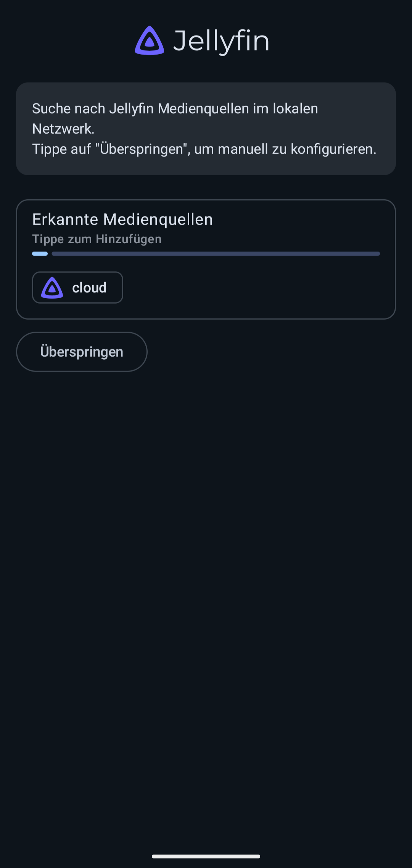The width and height of the screenshot is (412, 868).
Task: Tap the word lokalen in the description
Action: [x=295, y=109]
